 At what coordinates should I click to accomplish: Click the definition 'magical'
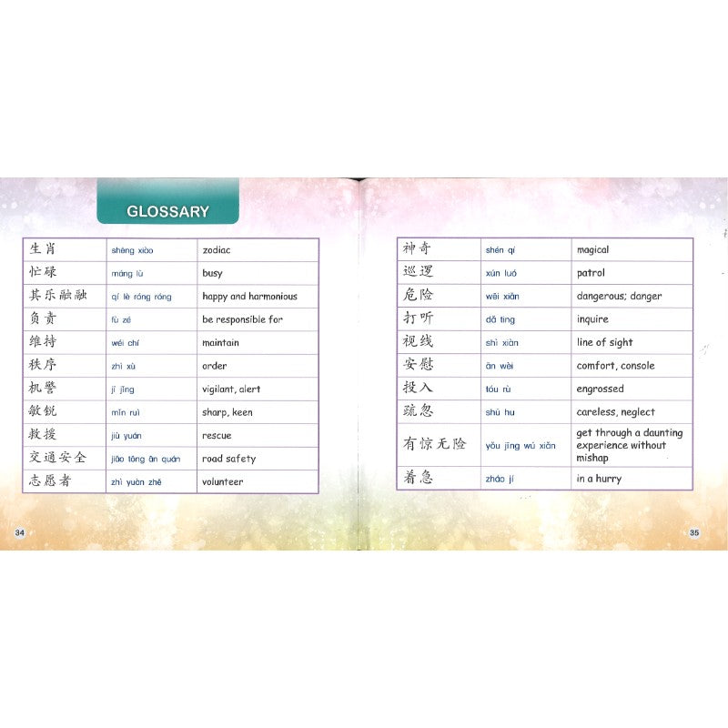[x=592, y=250]
